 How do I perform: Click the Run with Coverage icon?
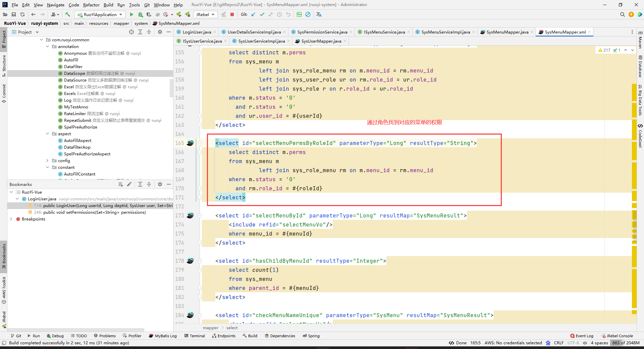(x=149, y=14)
